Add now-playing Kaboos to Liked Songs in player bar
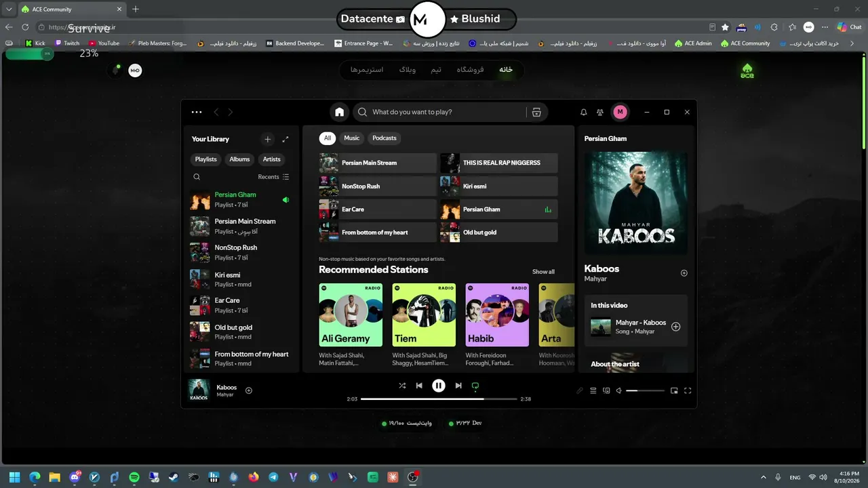The width and height of the screenshot is (868, 488). point(249,390)
